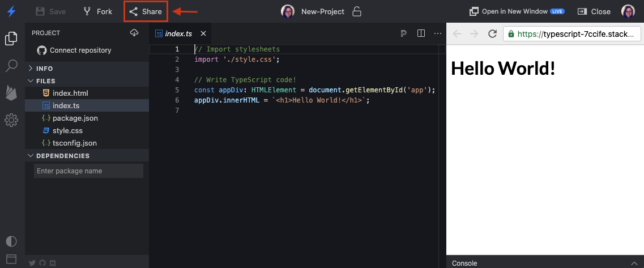Collapse the DEPENDENCIES section
The height and width of the screenshot is (268, 644).
coord(62,156)
